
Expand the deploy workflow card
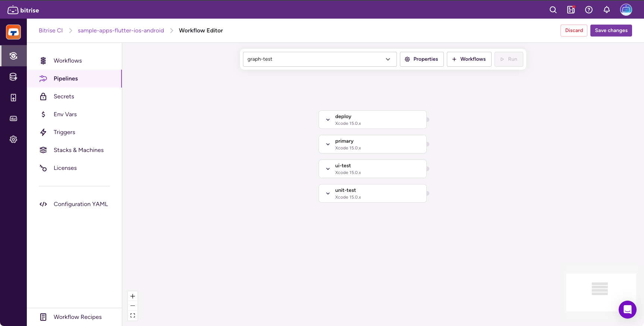[328, 120]
